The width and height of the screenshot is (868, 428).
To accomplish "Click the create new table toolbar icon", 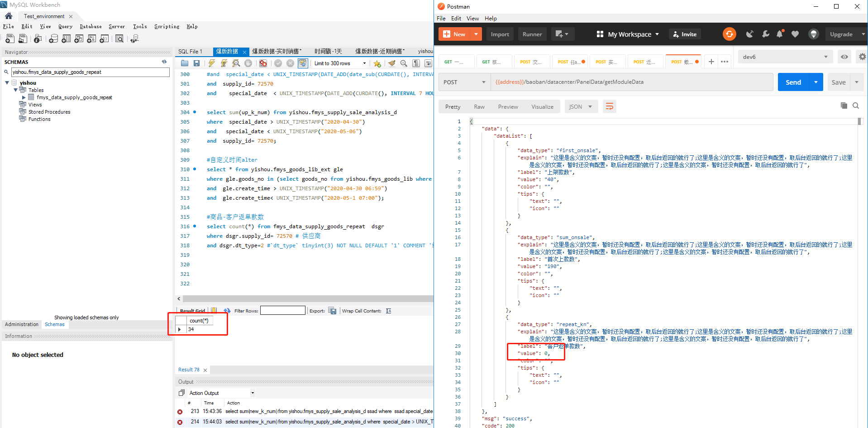I will click(66, 39).
